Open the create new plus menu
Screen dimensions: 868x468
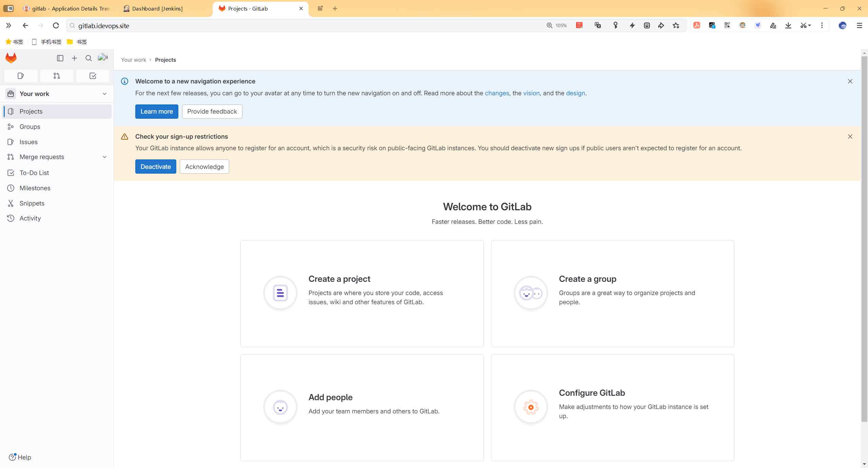pos(74,58)
